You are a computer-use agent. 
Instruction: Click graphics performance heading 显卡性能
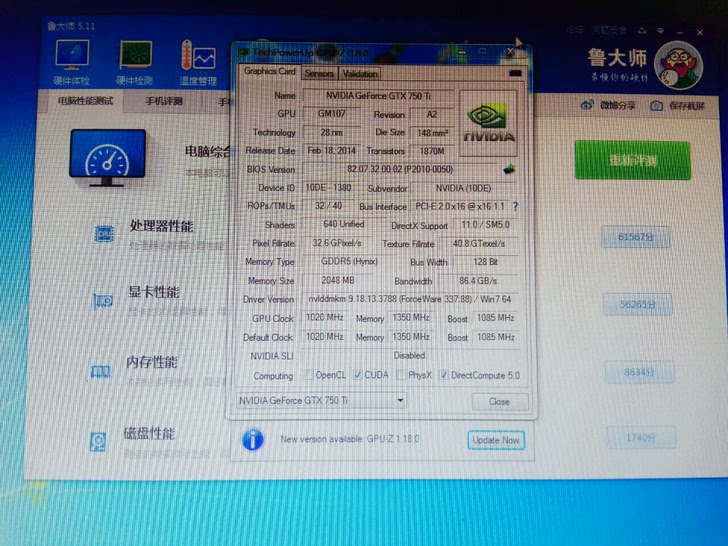(x=154, y=292)
